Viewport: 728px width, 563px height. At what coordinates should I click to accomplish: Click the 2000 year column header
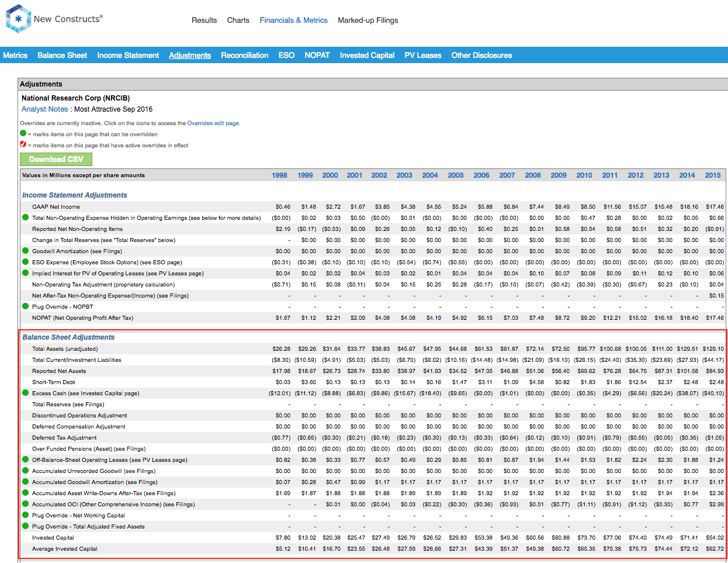click(330, 175)
